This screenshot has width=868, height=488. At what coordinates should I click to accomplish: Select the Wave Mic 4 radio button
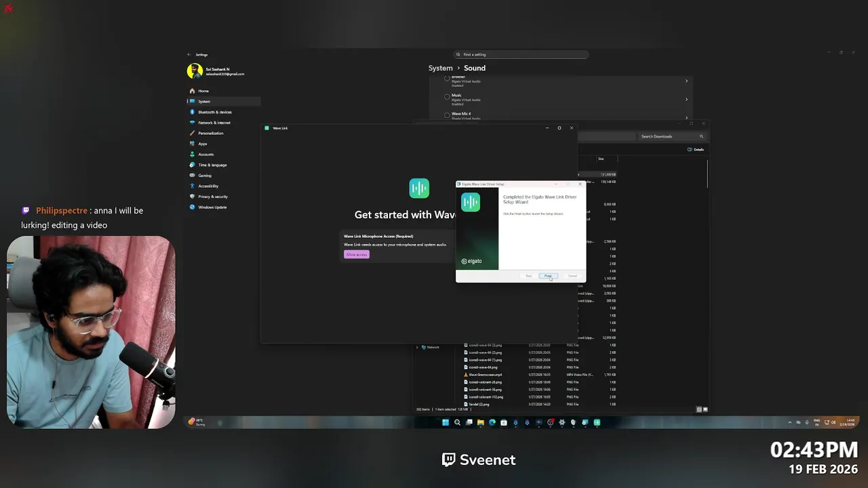[x=447, y=115]
